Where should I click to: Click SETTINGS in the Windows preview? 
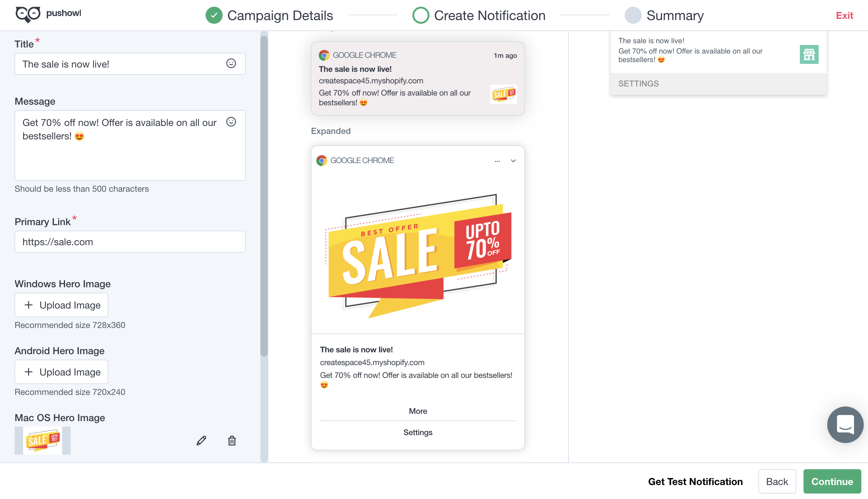point(638,84)
